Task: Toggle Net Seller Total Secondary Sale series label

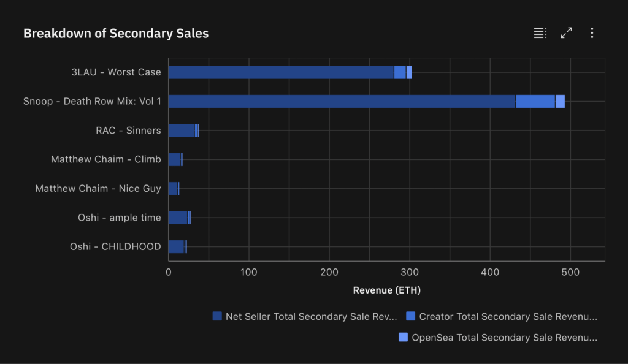Action: pyautogui.click(x=311, y=316)
